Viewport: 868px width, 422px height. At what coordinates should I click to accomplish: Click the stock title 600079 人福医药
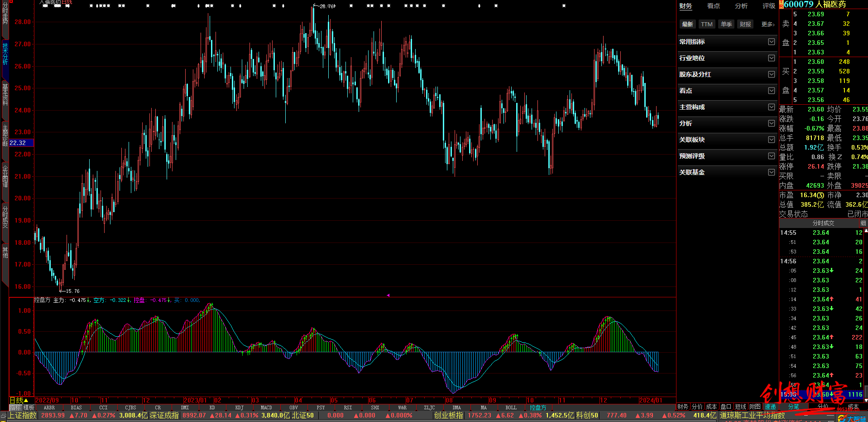[x=815, y=4]
